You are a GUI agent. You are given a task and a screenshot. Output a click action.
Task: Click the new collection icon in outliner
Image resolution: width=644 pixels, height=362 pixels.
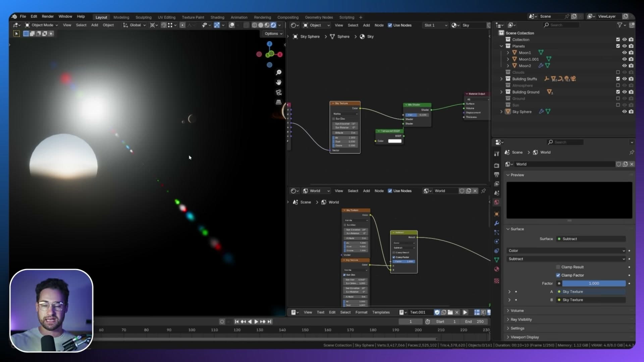coord(632,25)
